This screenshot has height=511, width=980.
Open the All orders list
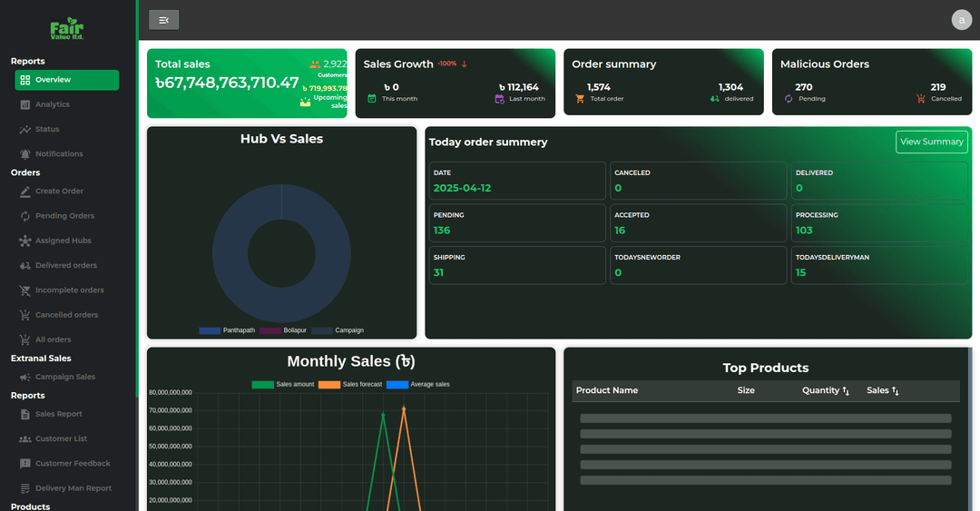click(x=67, y=339)
